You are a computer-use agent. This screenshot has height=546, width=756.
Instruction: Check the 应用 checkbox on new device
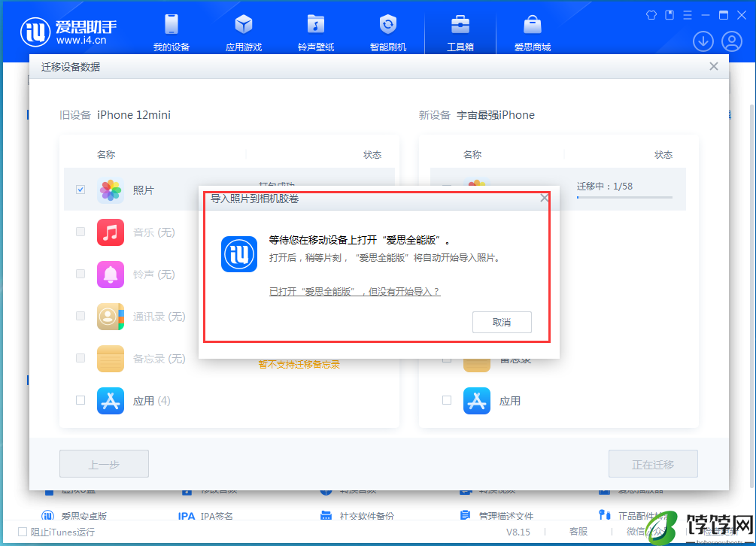pyautogui.click(x=447, y=400)
